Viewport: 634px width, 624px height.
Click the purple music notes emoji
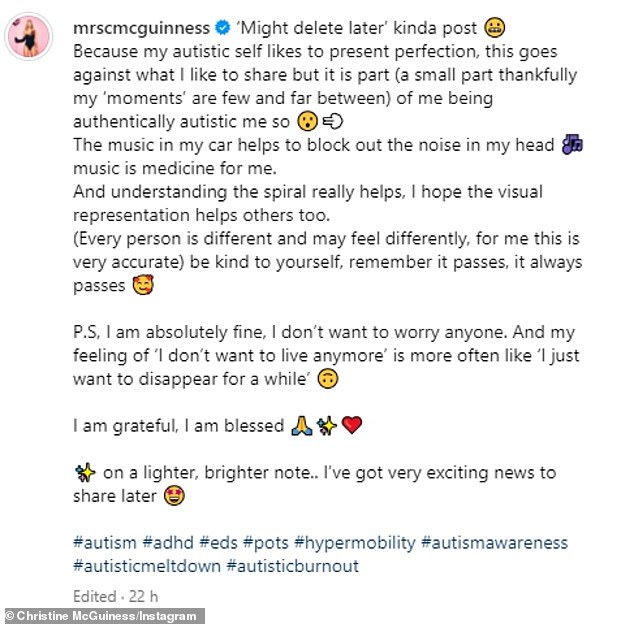572,144
